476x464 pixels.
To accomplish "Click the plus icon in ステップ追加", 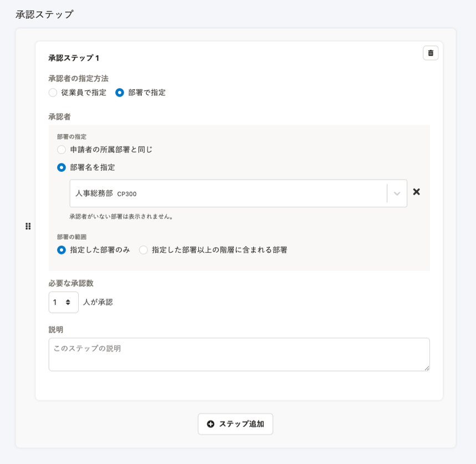I will pos(211,424).
